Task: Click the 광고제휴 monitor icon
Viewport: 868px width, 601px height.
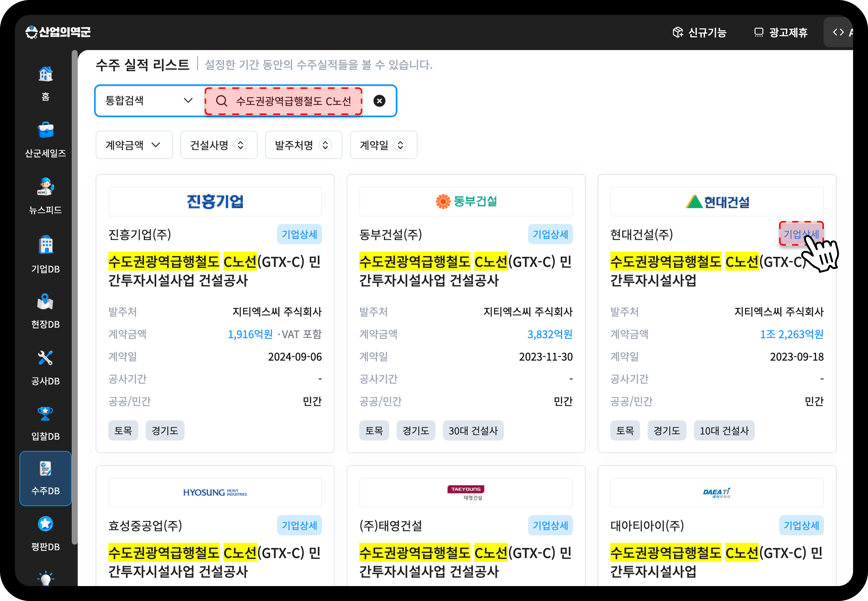Action: click(x=759, y=32)
